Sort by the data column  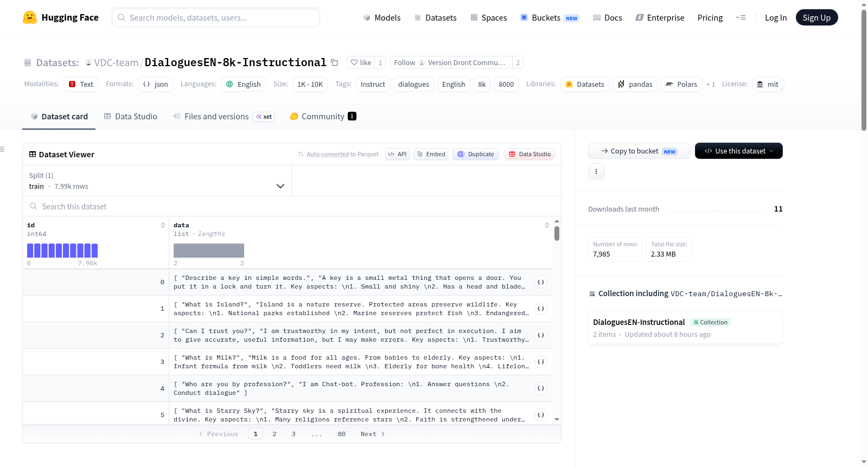point(547,225)
